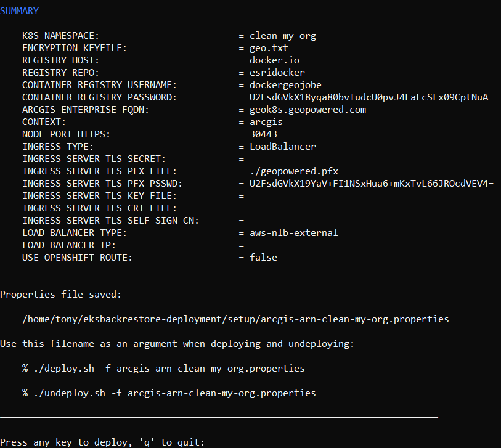Screen dimensions: 501x448
Task: Click the './geopowered.pfx' file value
Action: click(294, 171)
